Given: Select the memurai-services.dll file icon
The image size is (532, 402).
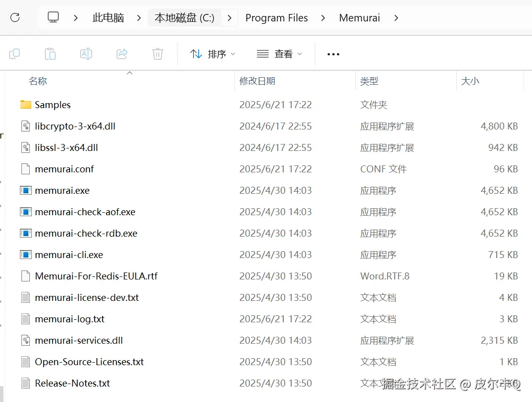Looking at the screenshot, I should click(x=26, y=340).
